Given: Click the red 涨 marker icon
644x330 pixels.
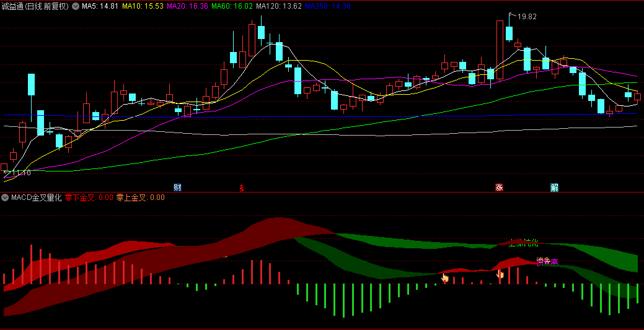Looking at the screenshot, I should point(499,188).
